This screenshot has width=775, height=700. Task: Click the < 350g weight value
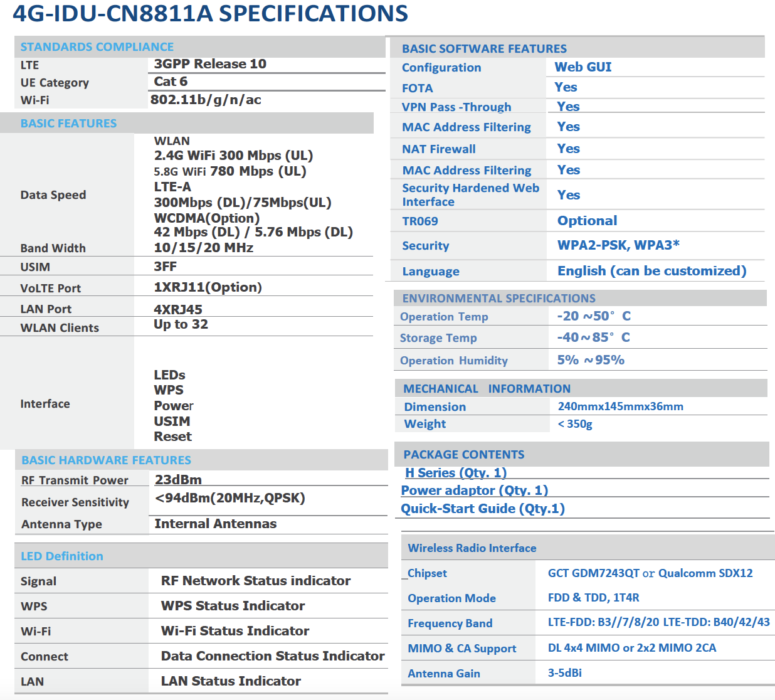pos(575,424)
